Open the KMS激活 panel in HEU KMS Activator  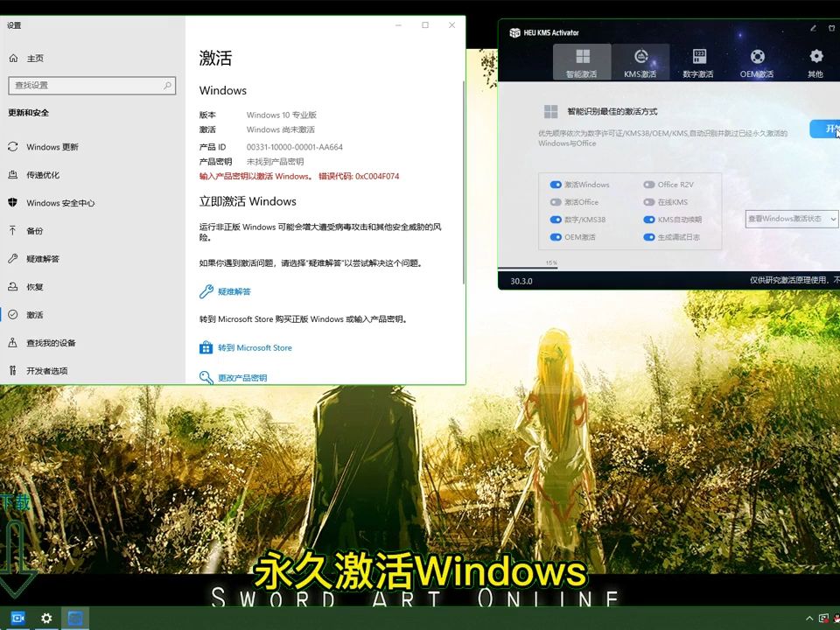click(x=640, y=61)
